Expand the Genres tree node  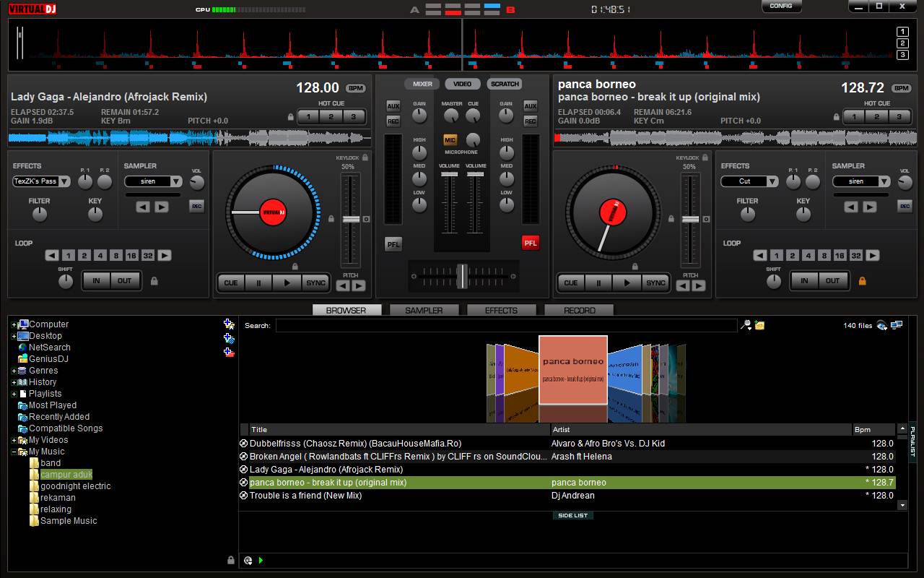[14, 371]
